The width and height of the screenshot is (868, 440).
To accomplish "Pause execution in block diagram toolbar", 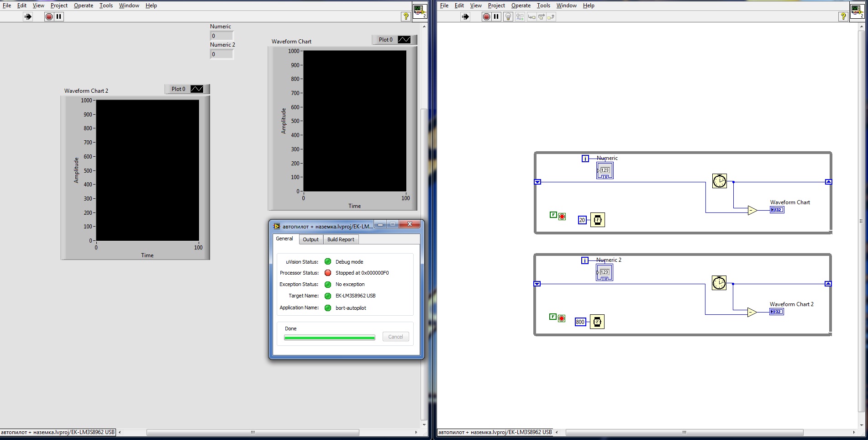I will (x=496, y=16).
